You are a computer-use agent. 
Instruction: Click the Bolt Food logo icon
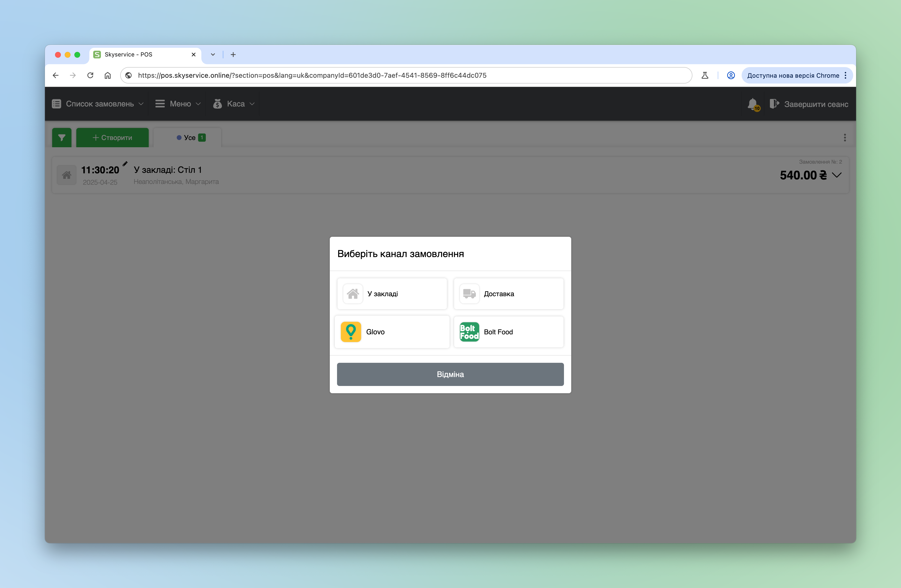click(469, 332)
